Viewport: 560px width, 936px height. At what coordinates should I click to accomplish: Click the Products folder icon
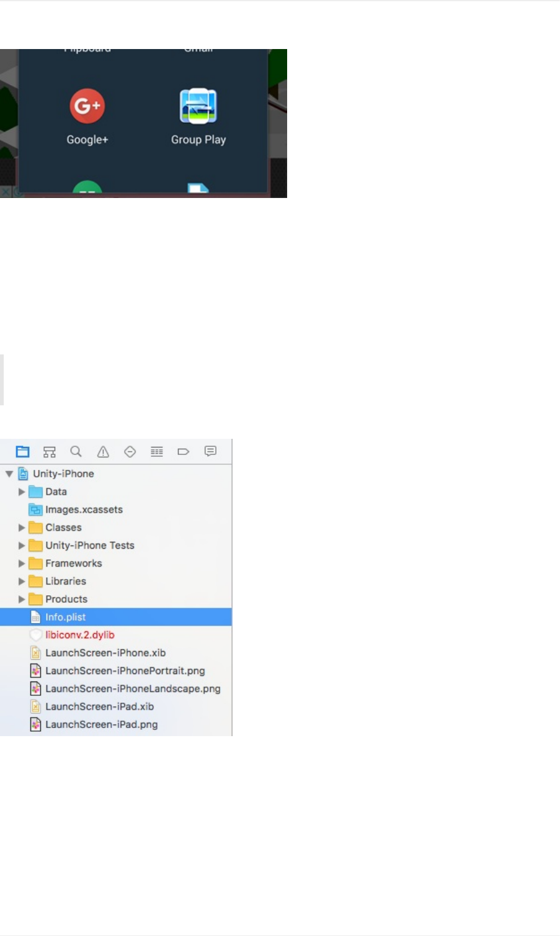tap(36, 600)
